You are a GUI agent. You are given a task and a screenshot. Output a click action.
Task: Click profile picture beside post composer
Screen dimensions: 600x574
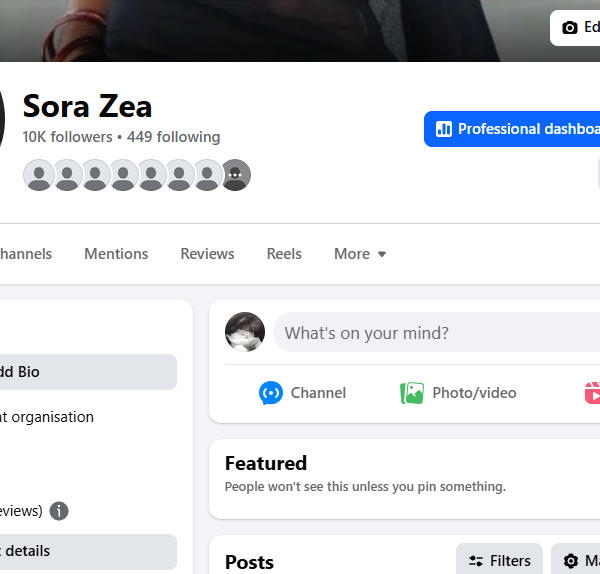[x=245, y=332]
